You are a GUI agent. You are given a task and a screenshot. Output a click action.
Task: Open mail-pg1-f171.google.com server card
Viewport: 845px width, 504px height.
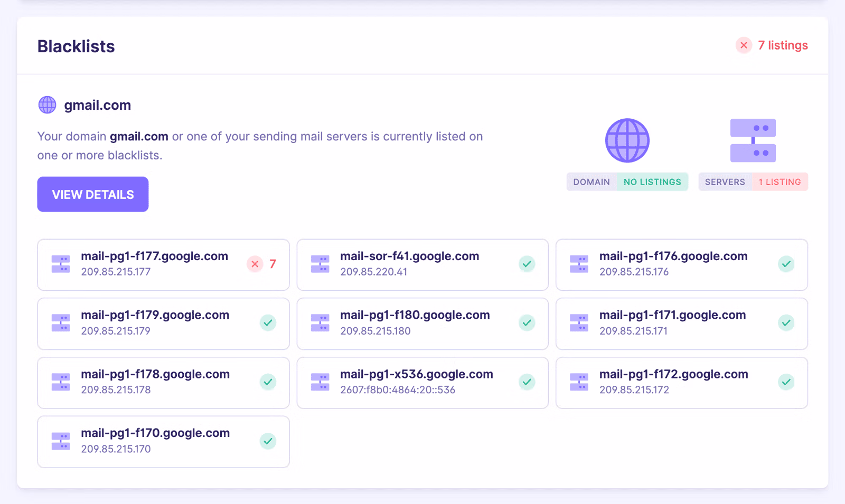682,324
